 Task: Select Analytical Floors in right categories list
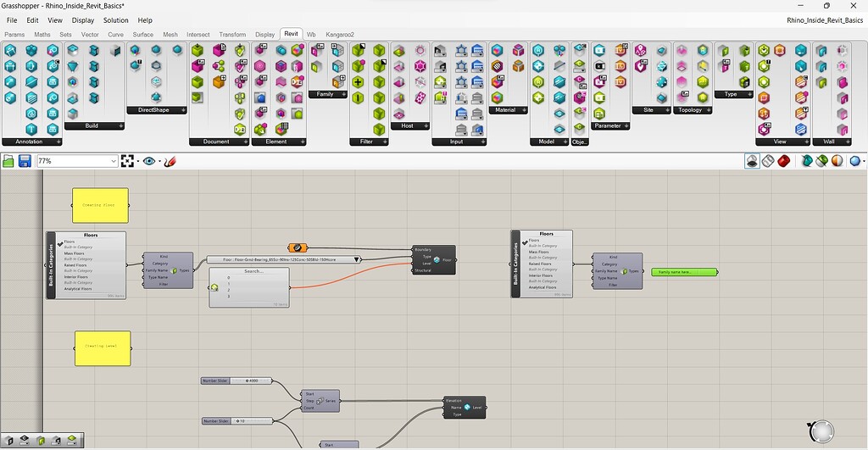click(541, 287)
